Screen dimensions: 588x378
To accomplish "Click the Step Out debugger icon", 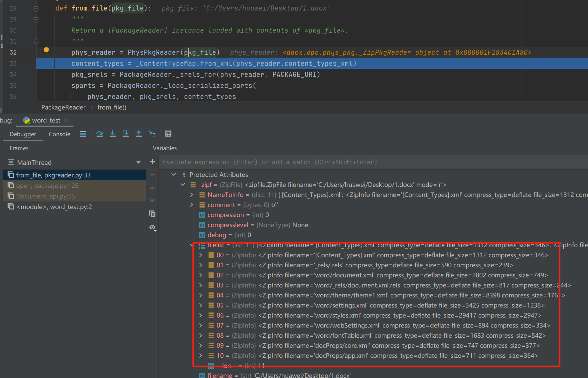I will [139, 134].
